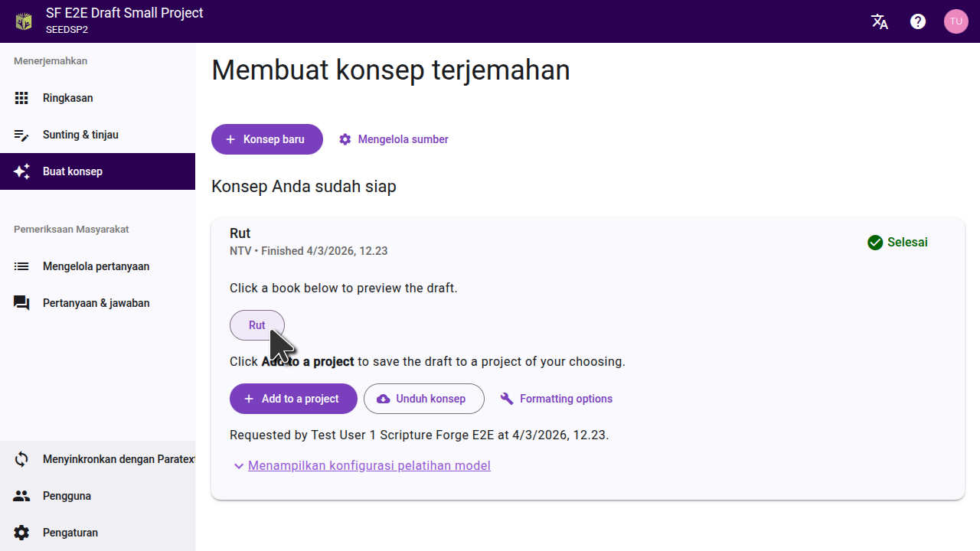
Task: Click the Pengguna people icon
Action: tap(21, 496)
